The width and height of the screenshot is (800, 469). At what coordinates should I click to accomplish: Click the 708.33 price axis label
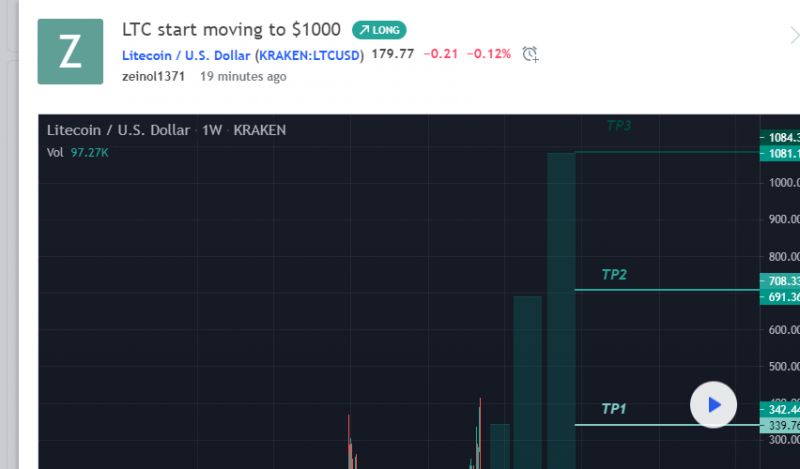click(780, 281)
